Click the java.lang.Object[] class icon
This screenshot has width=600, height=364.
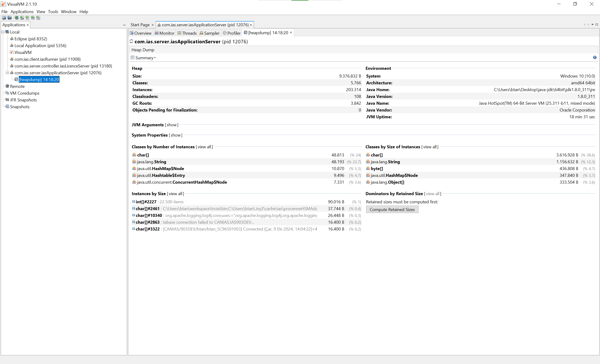368,182
